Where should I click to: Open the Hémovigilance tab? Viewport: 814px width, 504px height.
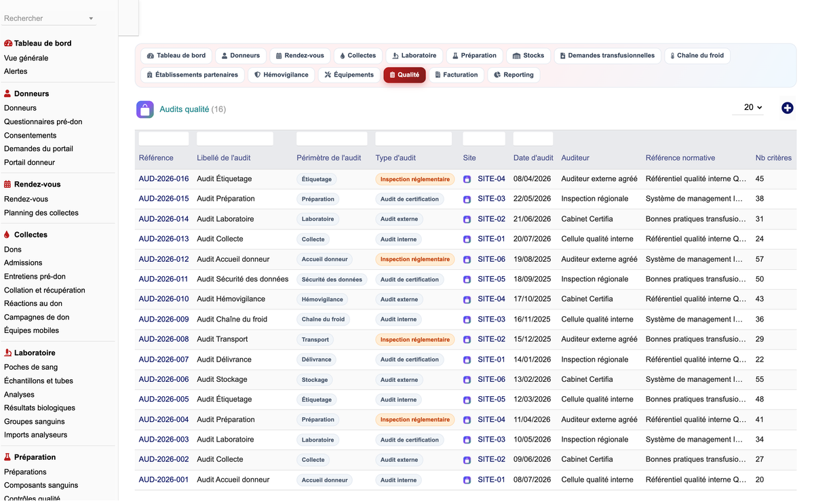point(282,75)
